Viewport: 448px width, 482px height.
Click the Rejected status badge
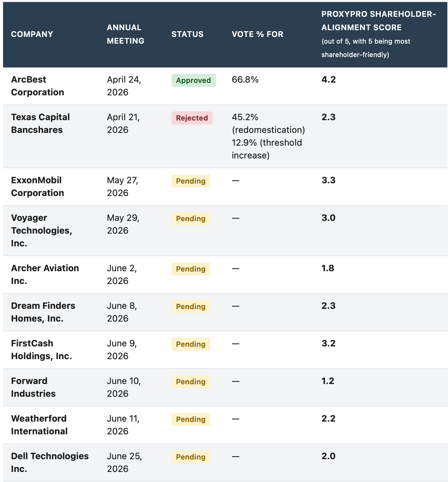[192, 118]
